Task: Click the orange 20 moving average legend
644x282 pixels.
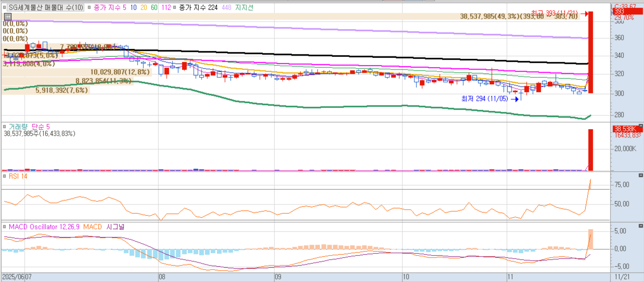Action: [x=144, y=7]
